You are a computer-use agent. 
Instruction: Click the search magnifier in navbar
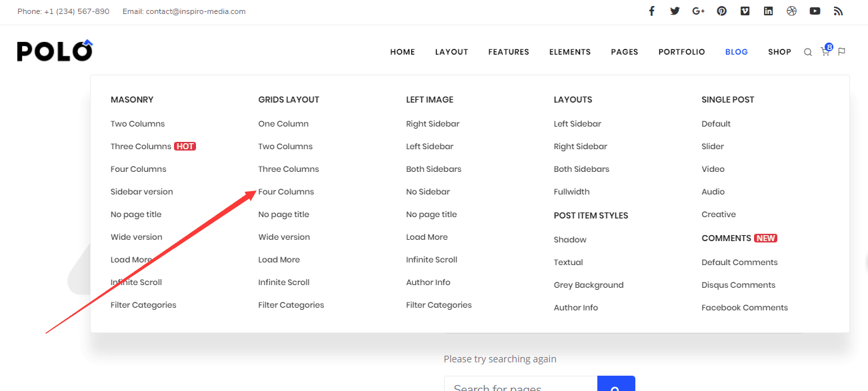coord(807,52)
